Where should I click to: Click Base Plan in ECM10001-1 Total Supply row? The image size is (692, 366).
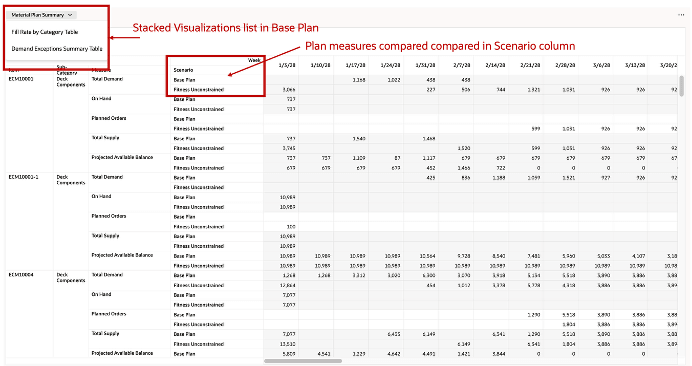point(184,236)
